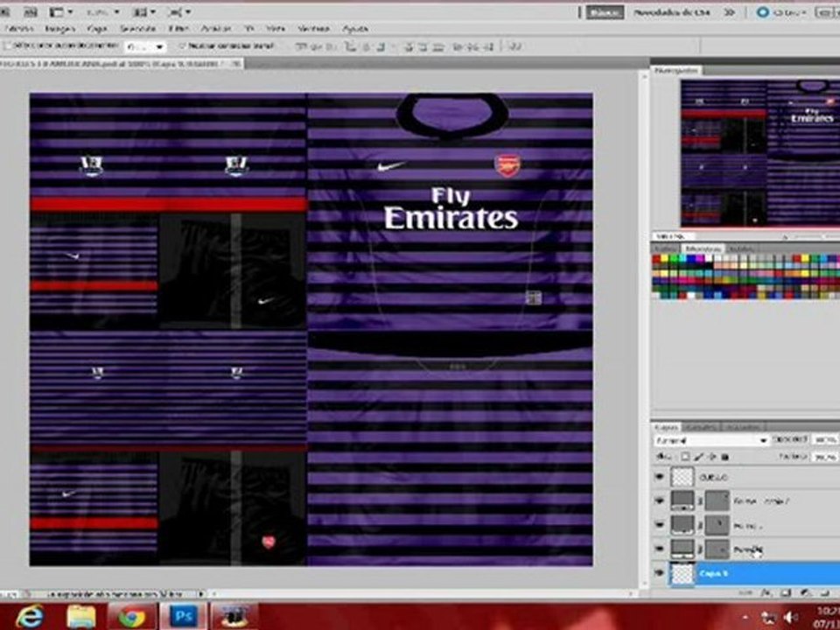Select the Básico workspace button

click(x=605, y=11)
